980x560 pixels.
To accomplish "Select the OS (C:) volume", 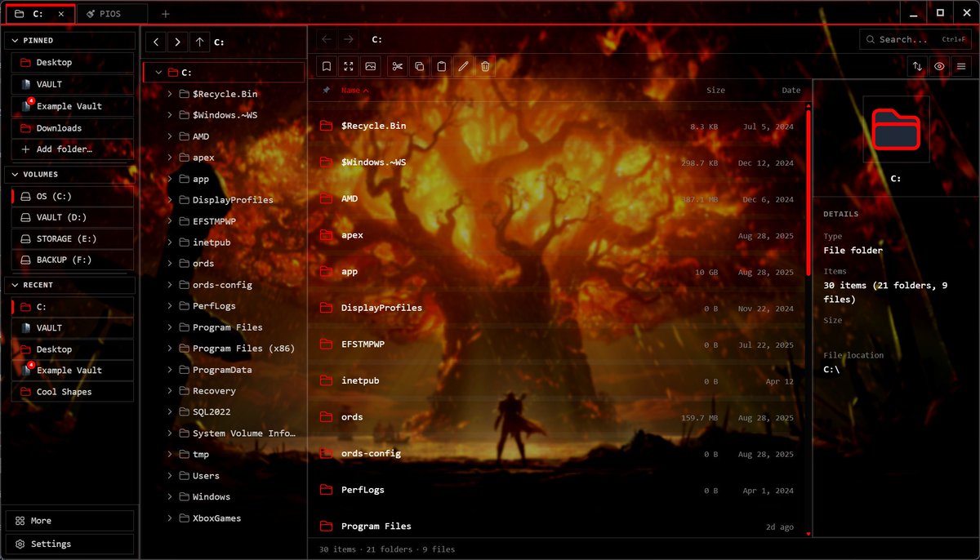I will pos(73,196).
